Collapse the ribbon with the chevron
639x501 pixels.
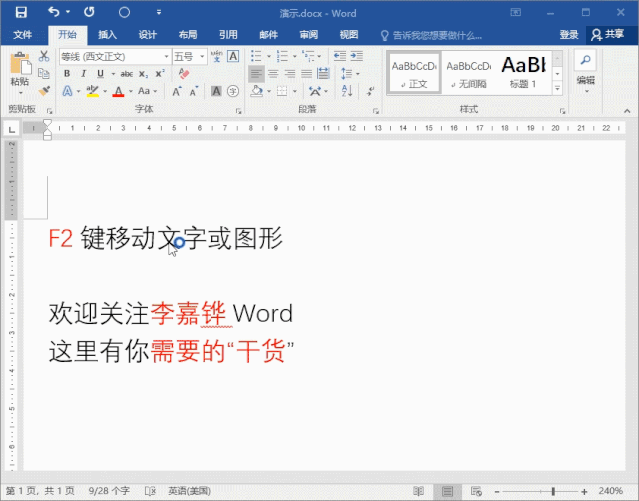click(627, 110)
